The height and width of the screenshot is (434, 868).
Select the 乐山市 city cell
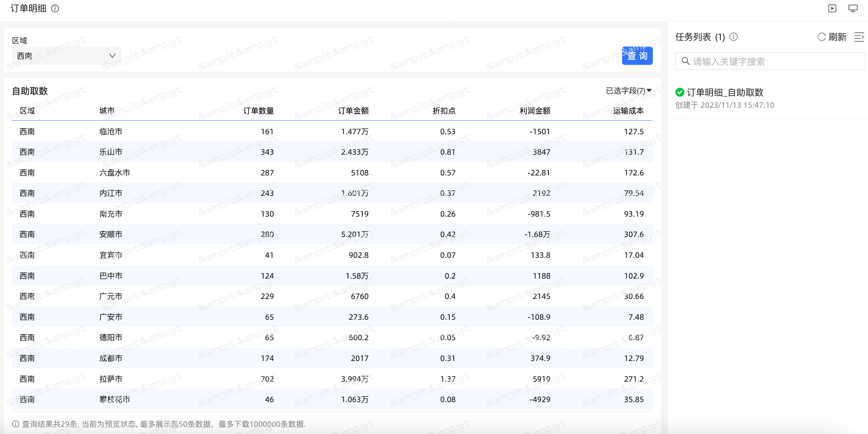[x=111, y=152]
